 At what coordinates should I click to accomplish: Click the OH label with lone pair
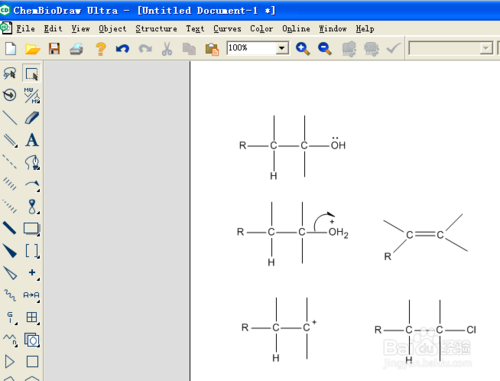point(338,144)
